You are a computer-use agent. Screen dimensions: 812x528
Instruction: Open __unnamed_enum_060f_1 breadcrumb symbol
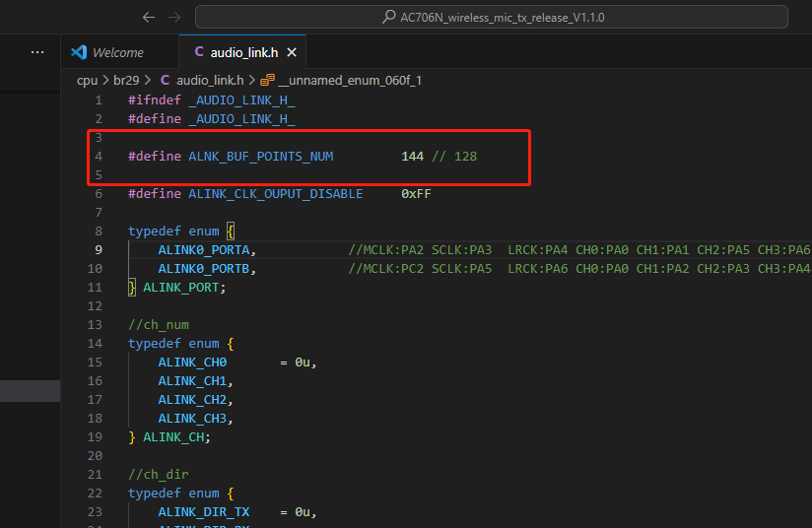point(350,80)
